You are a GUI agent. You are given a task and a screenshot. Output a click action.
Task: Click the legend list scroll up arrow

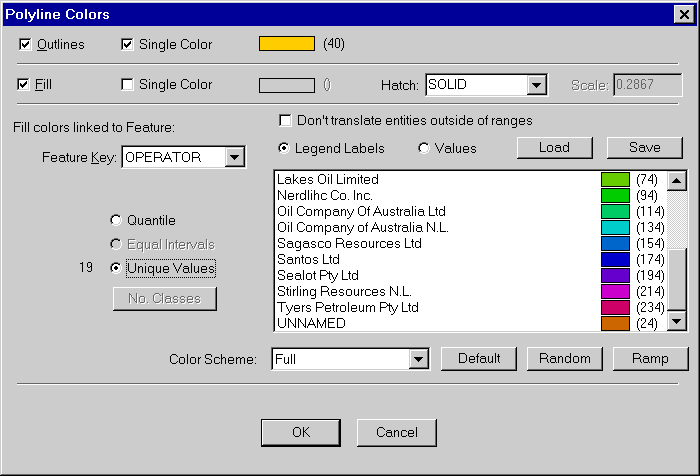point(677,181)
